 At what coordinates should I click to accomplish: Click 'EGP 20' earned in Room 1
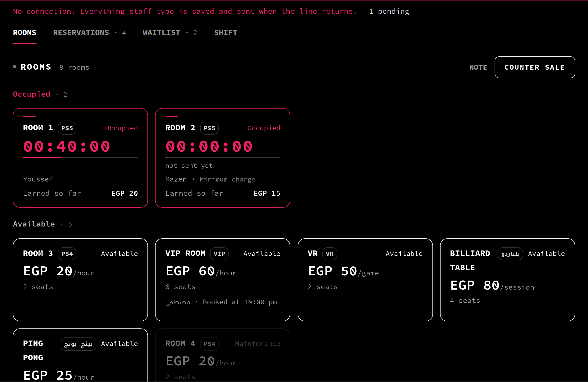coord(124,193)
